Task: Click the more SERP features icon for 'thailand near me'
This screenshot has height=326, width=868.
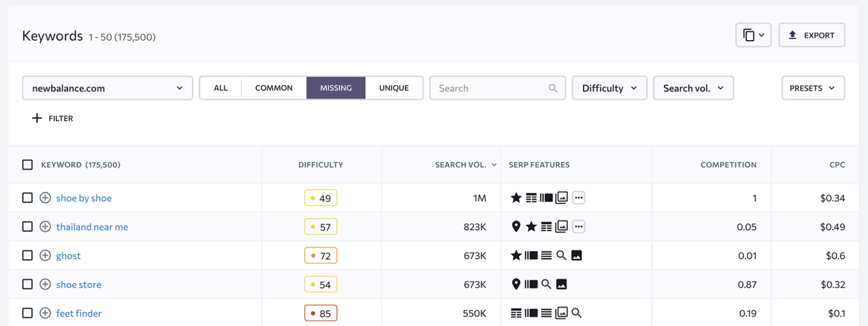Action: (579, 227)
